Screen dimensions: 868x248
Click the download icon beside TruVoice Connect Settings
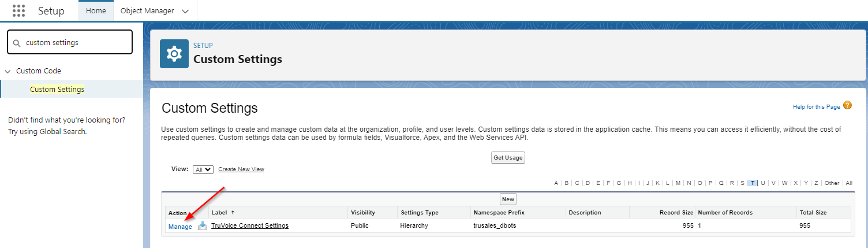click(202, 226)
